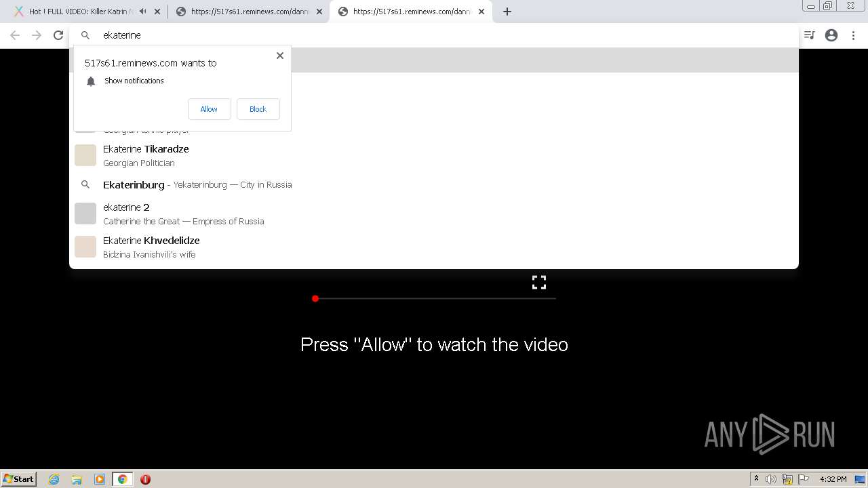The image size is (868, 488).
Task: Minimize the Chrome window
Action: click(811, 6)
